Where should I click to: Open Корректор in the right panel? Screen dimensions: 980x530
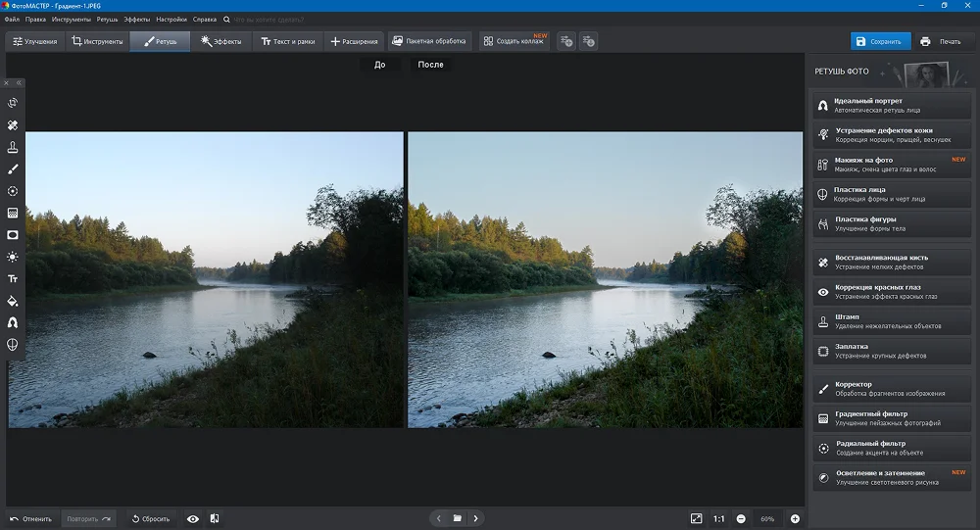pyautogui.click(x=892, y=389)
